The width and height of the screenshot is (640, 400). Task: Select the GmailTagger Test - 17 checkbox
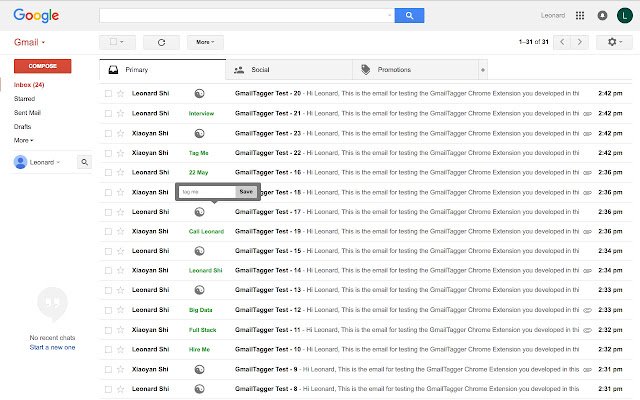click(108, 212)
